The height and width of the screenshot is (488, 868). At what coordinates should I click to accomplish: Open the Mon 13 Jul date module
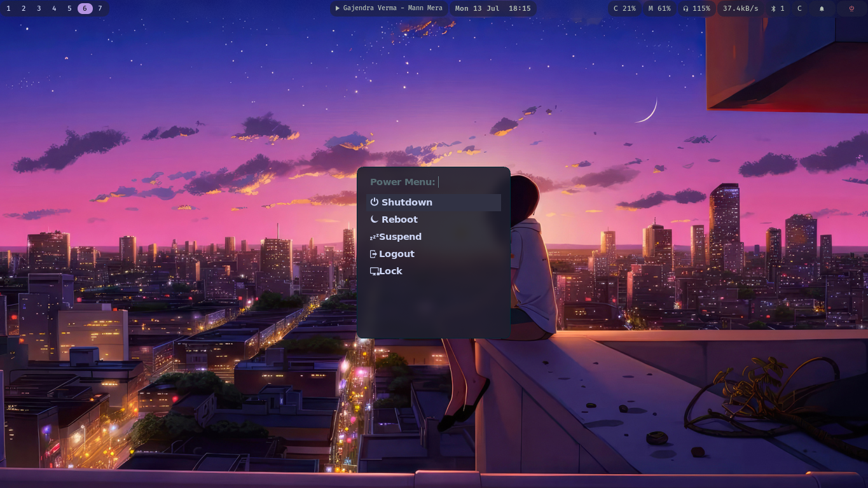pyautogui.click(x=478, y=8)
